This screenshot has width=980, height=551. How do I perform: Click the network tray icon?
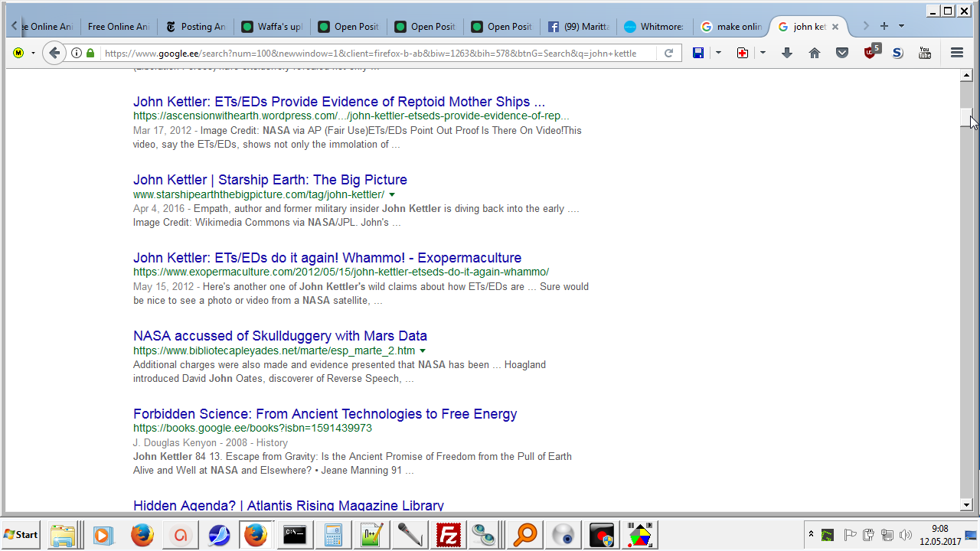click(x=887, y=535)
